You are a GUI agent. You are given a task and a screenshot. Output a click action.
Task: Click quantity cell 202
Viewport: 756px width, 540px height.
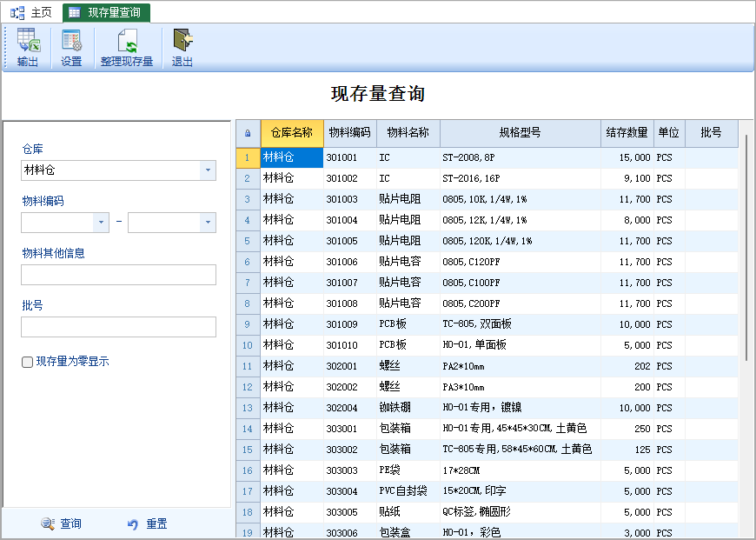pyautogui.click(x=627, y=366)
